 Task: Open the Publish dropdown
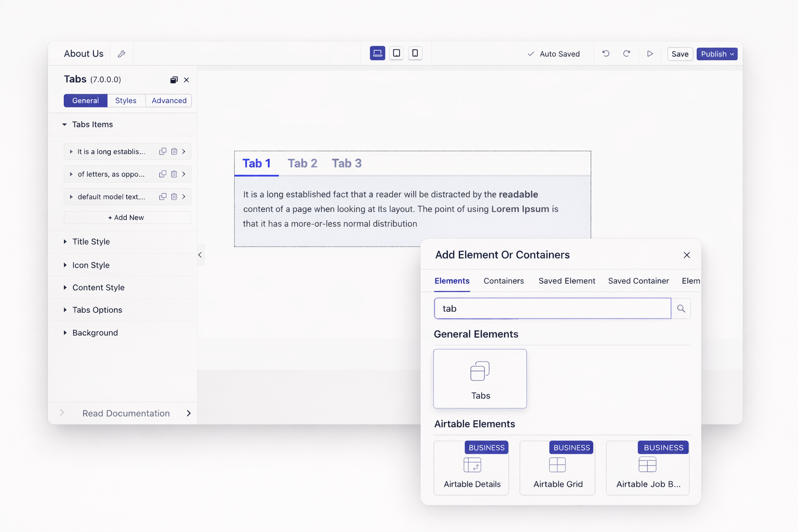tap(717, 54)
